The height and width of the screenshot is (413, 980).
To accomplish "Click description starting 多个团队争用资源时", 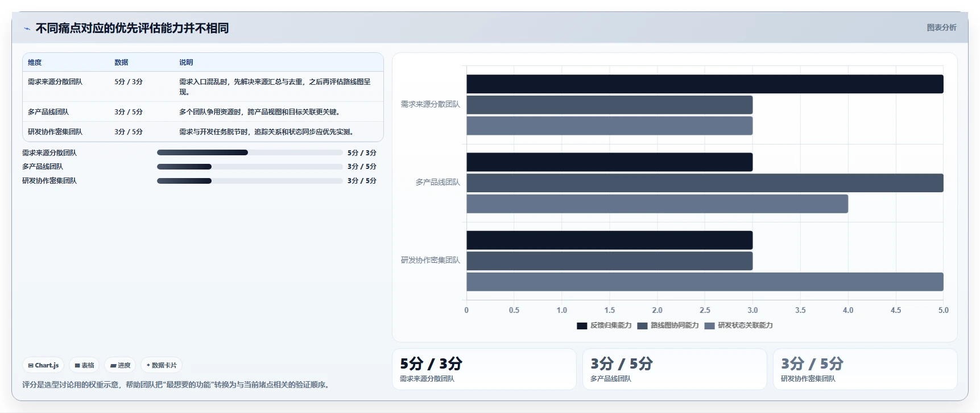I will pos(259,112).
